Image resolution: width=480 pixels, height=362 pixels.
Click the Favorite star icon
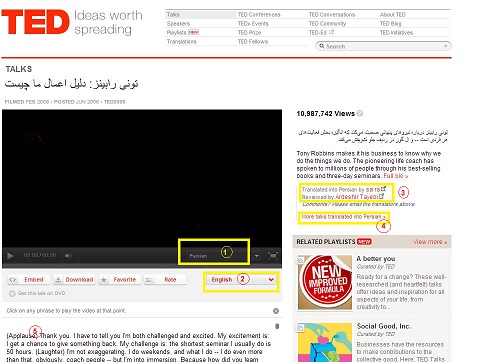(x=104, y=280)
